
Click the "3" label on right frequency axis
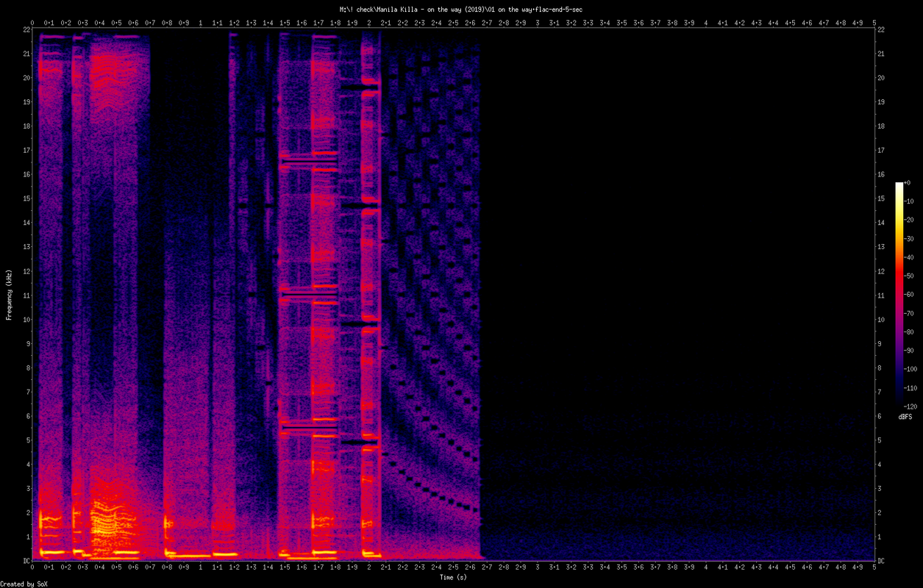coord(880,488)
